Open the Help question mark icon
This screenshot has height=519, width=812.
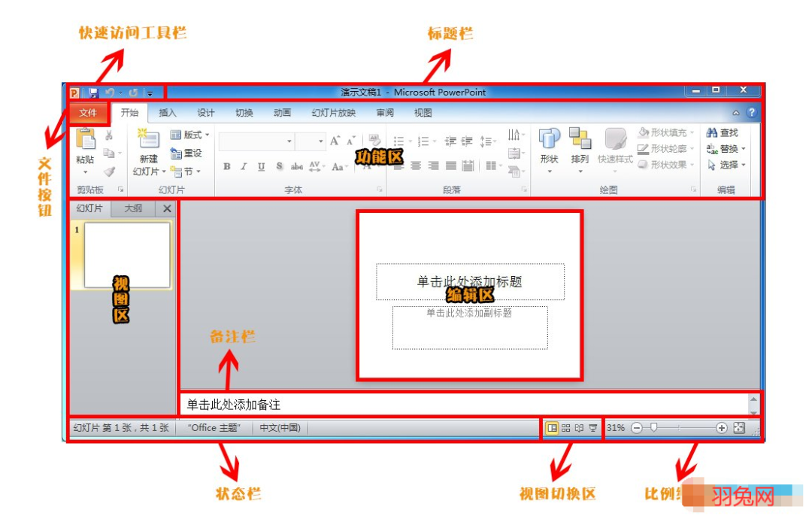tap(751, 112)
